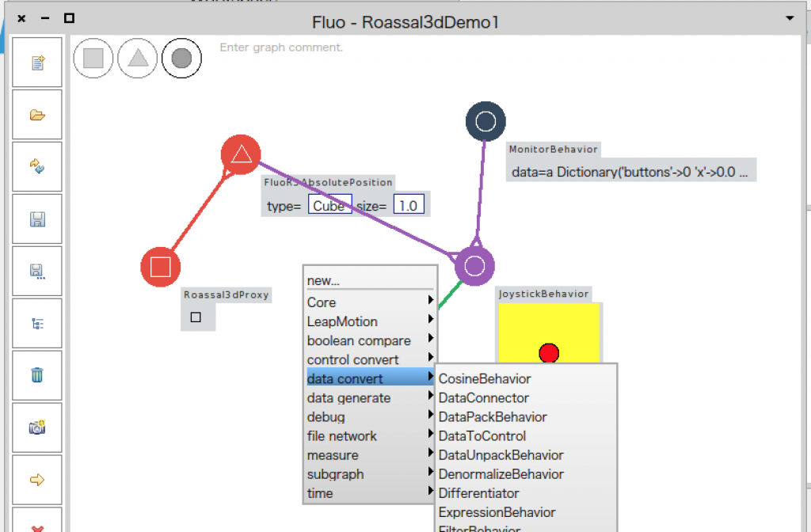Choose ExpressionBehavior from the submenu
Image resolution: width=811 pixels, height=532 pixels.
(526, 512)
